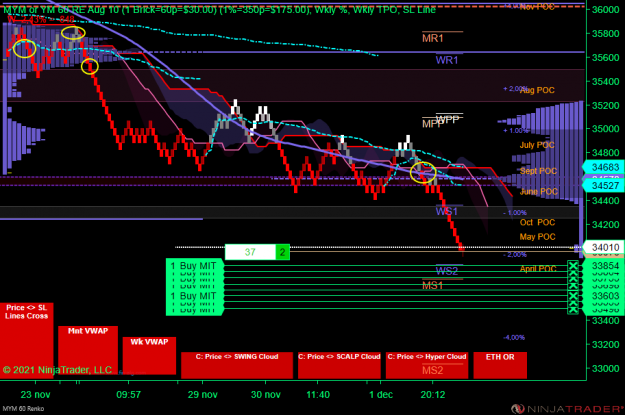
Task: Cancel the Buy MIT order at 33854
Action: [x=573, y=266]
